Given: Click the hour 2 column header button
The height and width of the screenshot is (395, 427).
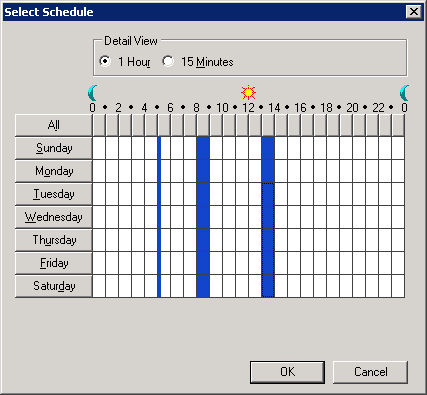Looking at the screenshot, I should 125,125.
